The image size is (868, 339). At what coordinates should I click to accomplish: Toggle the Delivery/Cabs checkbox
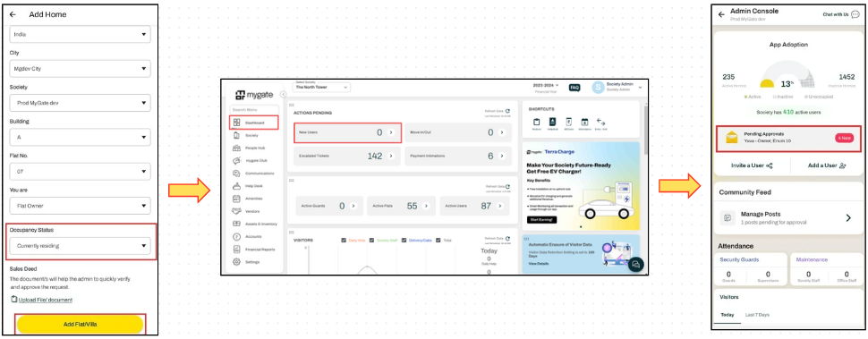(x=404, y=240)
